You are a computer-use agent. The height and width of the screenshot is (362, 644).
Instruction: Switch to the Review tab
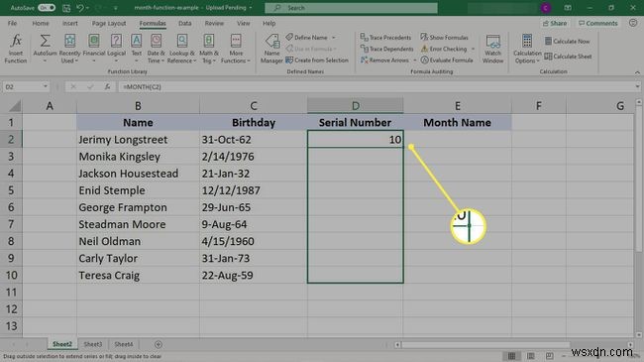pyautogui.click(x=214, y=24)
